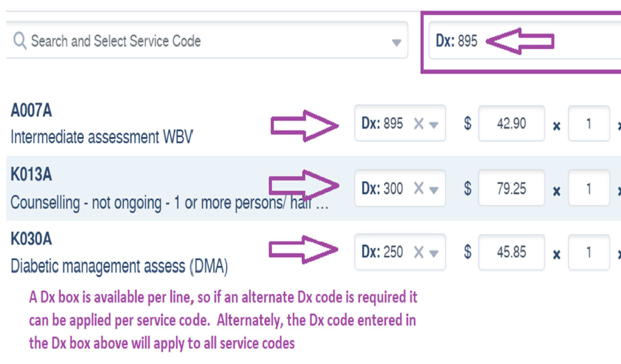Click the quantity field for K013A
The height and width of the screenshot is (364, 621).
click(589, 188)
